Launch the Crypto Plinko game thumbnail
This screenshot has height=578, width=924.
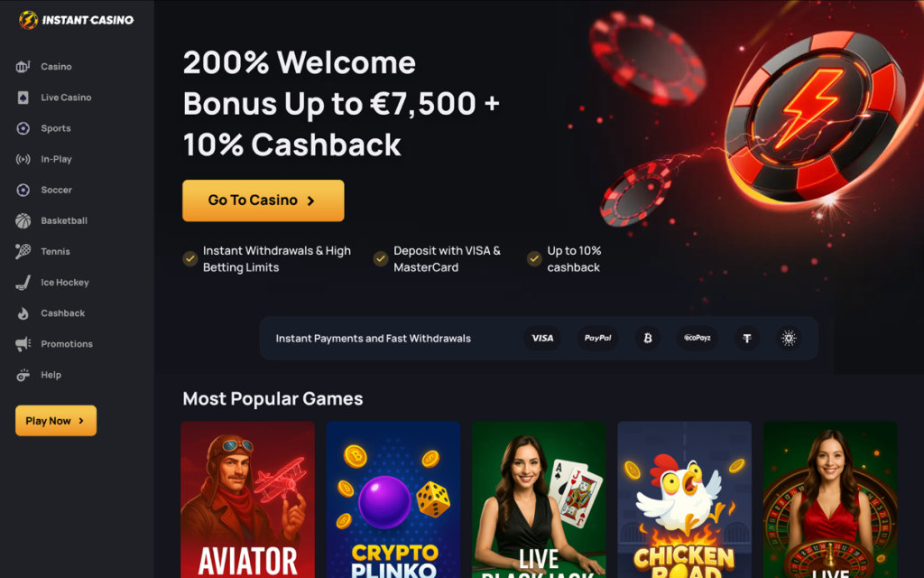click(x=393, y=499)
